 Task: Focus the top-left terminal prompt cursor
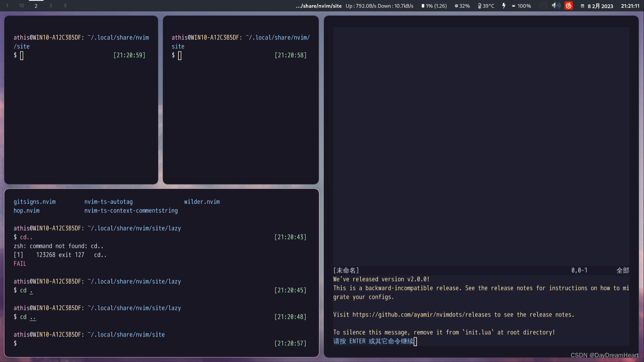coord(22,55)
